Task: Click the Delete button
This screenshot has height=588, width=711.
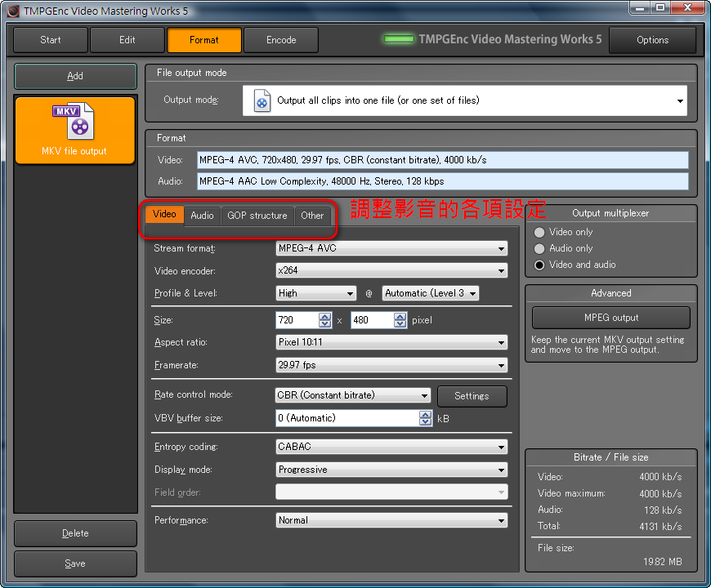Action: point(75,533)
